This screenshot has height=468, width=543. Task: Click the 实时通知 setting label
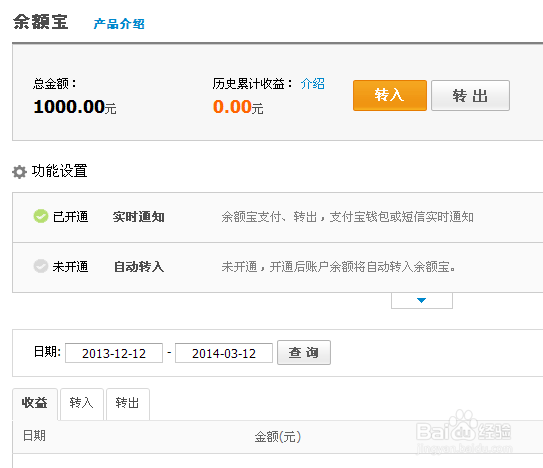click(x=139, y=217)
